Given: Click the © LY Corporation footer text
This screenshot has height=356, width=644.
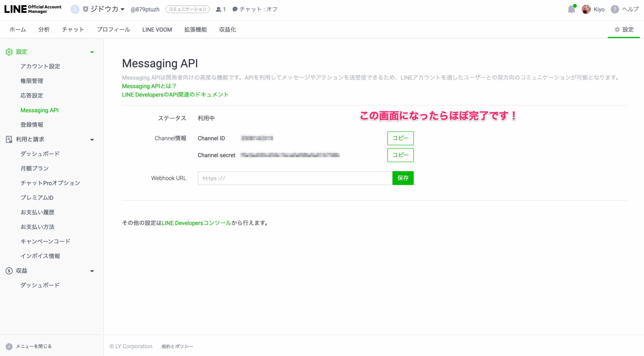Looking at the screenshot, I should [131, 346].
